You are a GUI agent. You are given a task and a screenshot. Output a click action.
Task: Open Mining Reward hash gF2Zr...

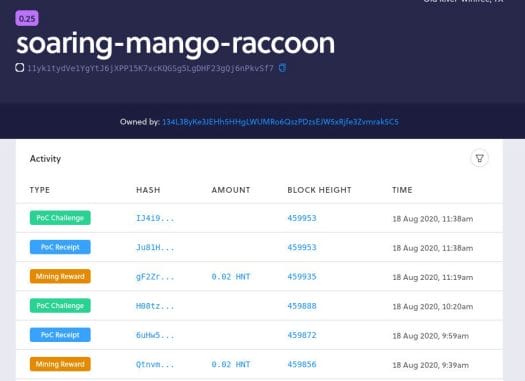point(155,277)
